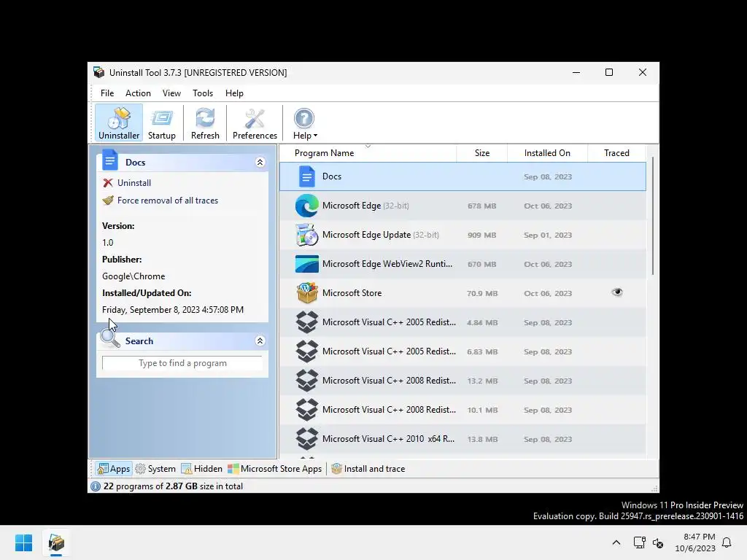Open the Help toolbar dropdown
The width and height of the screenshot is (747, 560).
tap(304, 123)
